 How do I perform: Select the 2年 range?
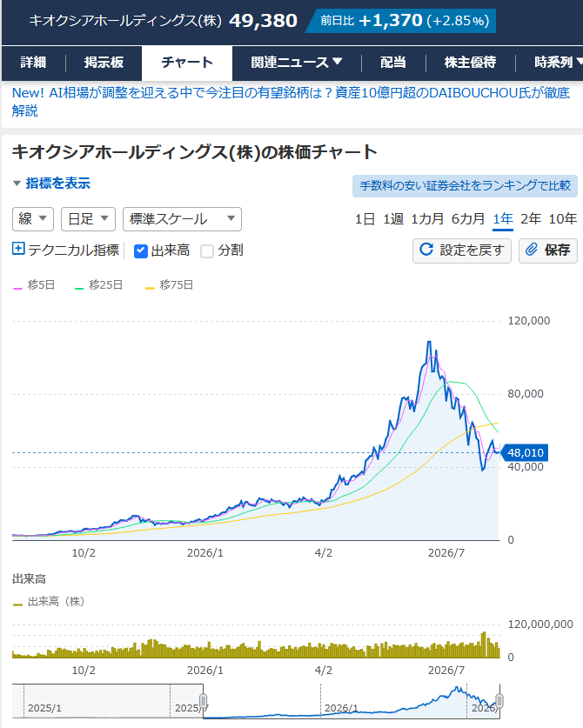click(531, 219)
